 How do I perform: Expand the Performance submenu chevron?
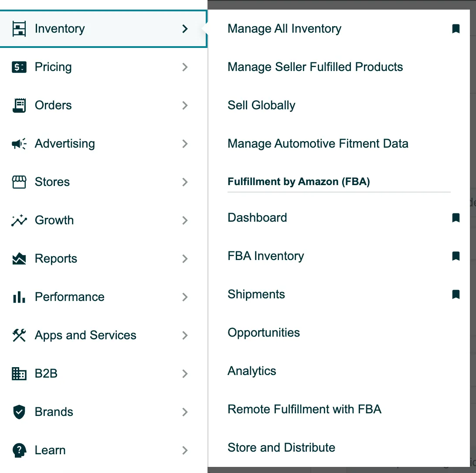(x=185, y=297)
